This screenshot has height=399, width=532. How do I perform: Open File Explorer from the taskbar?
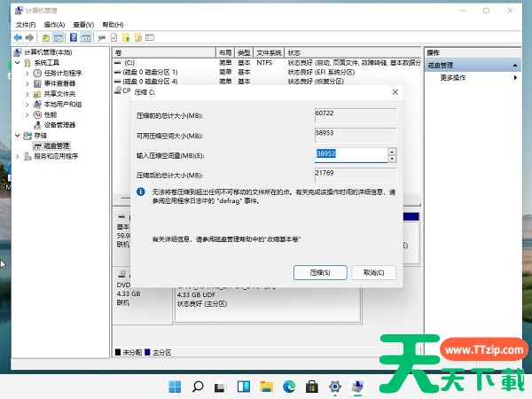tap(266, 387)
